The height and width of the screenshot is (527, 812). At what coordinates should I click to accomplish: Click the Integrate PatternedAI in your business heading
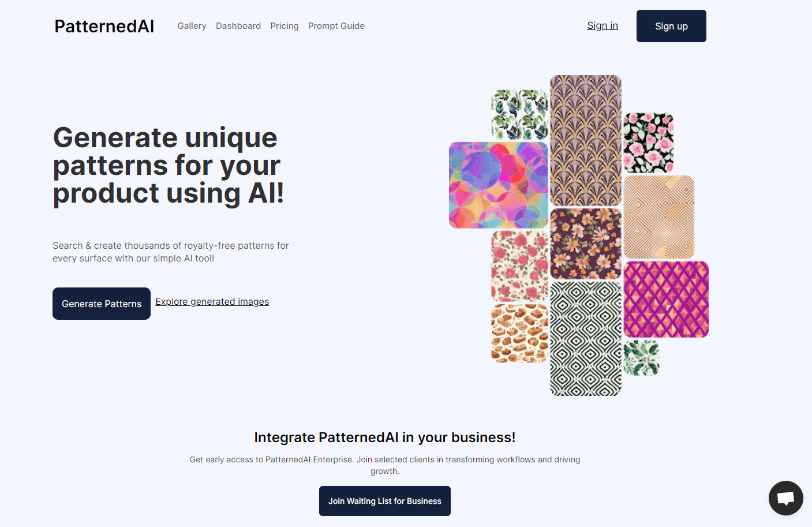click(385, 438)
